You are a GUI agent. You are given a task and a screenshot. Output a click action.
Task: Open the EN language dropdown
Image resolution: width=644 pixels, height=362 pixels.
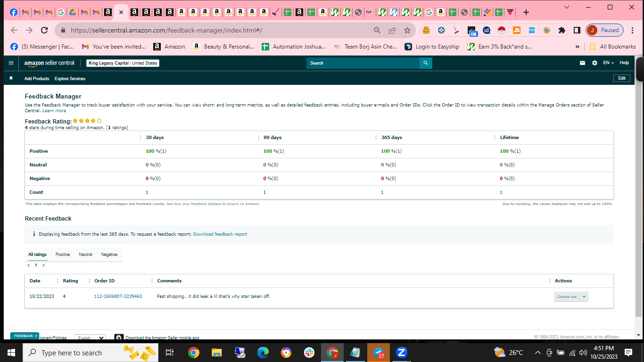pos(609,63)
